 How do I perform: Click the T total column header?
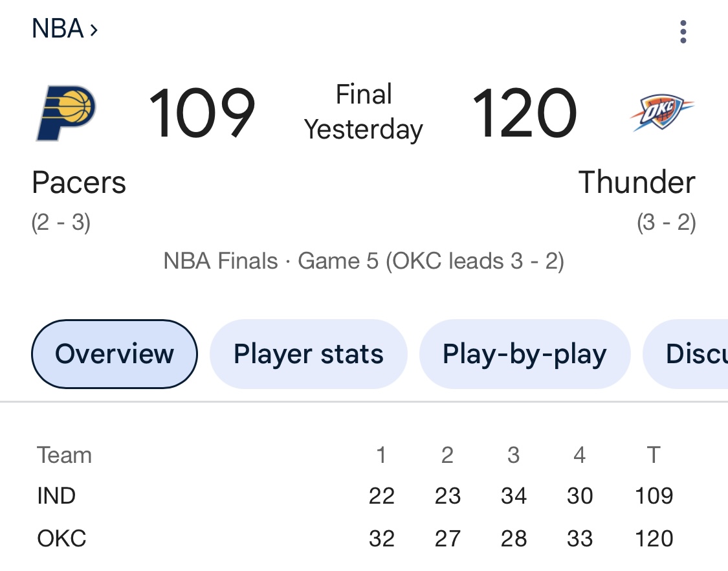tap(654, 455)
